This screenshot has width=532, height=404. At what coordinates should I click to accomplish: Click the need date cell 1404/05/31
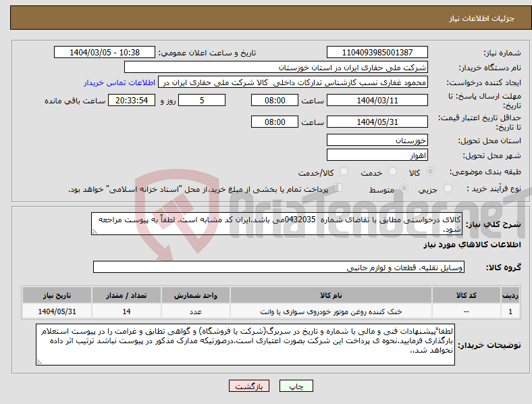pyautogui.click(x=57, y=311)
